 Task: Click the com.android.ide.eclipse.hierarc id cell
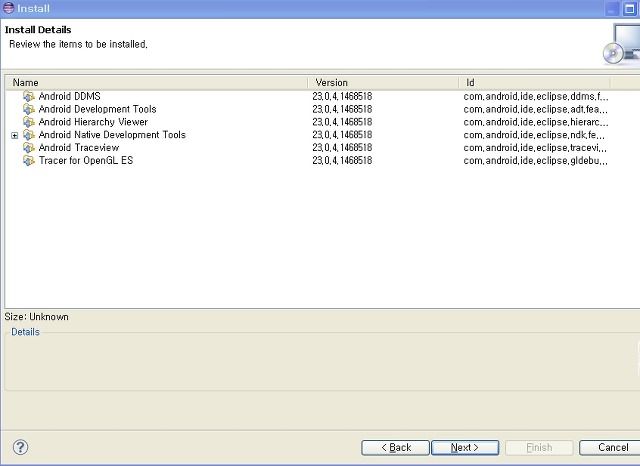click(x=536, y=122)
